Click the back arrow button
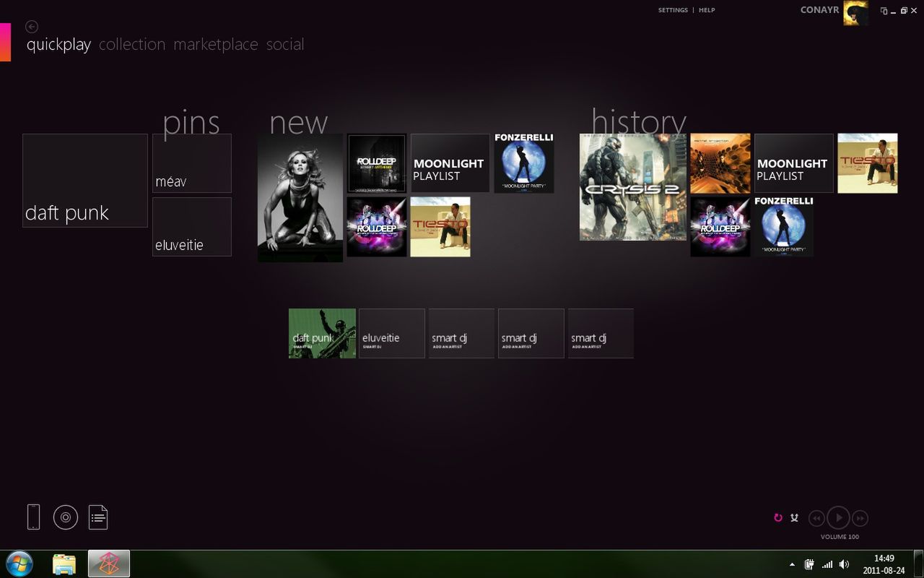This screenshot has width=924, height=578. 31,27
